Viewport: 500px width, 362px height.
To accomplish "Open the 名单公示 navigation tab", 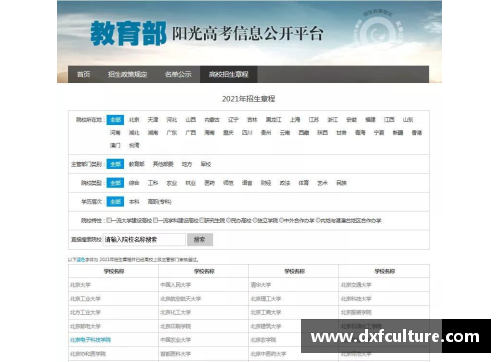I will pos(178,74).
